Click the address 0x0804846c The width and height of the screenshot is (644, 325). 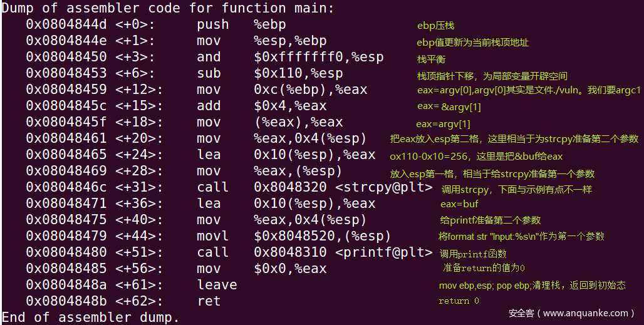pos(66,187)
